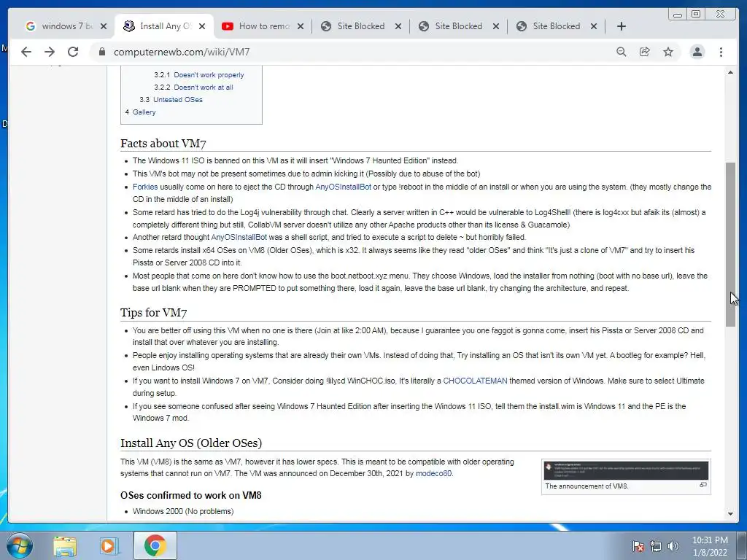The image size is (747, 560).
Task: Open the 'Forkies' link
Action: point(145,187)
